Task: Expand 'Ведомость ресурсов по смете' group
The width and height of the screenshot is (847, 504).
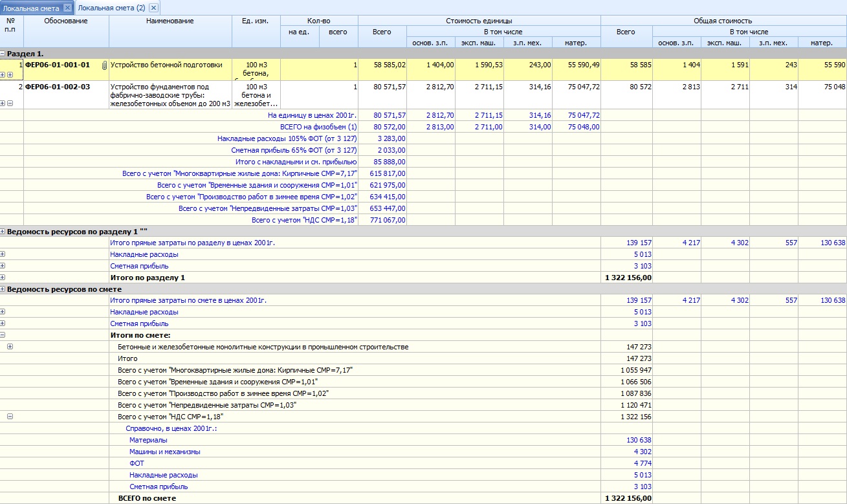Action: pyautogui.click(x=3, y=289)
